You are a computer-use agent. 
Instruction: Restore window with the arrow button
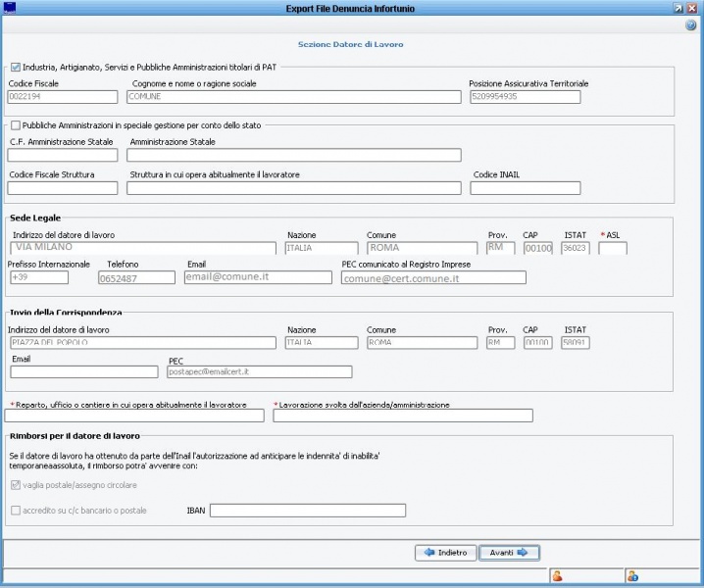pyautogui.click(x=679, y=9)
